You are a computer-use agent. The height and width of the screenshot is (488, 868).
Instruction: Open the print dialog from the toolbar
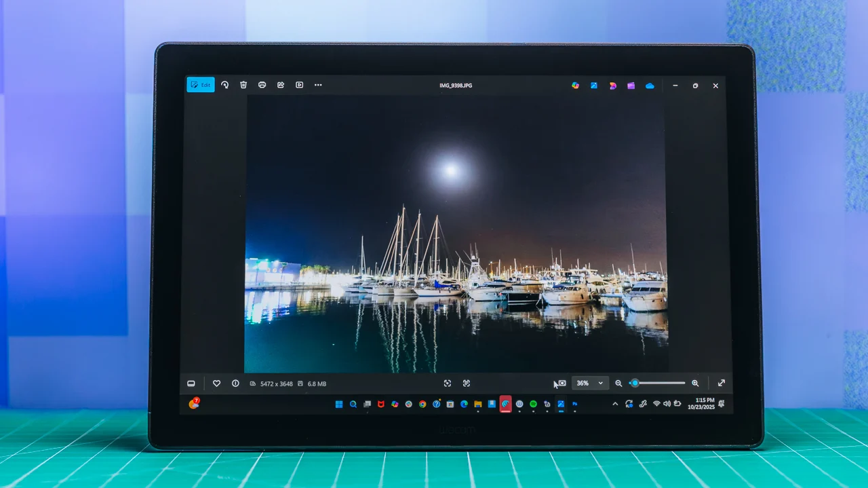(x=262, y=85)
